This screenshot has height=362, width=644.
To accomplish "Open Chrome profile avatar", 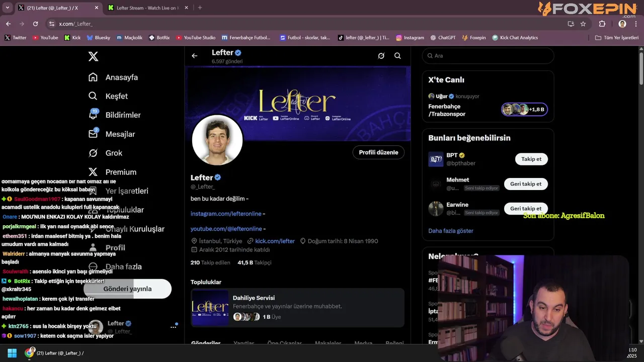I will pyautogui.click(x=622, y=24).
